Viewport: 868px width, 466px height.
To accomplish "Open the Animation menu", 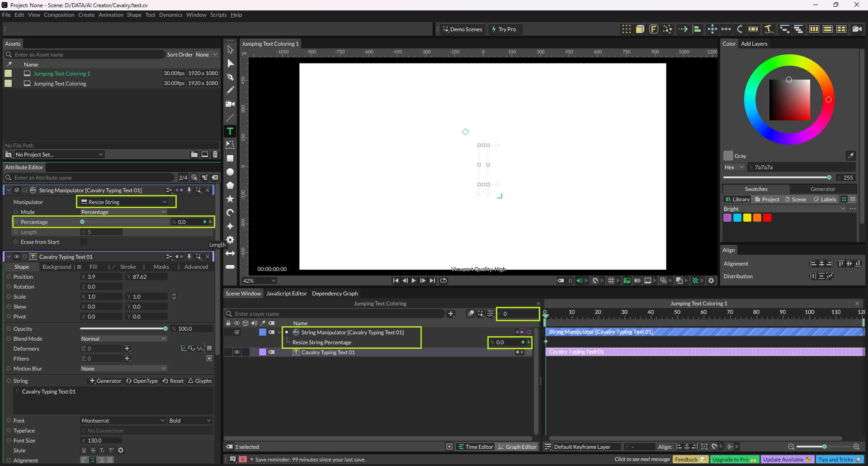I will click(111, 15).
